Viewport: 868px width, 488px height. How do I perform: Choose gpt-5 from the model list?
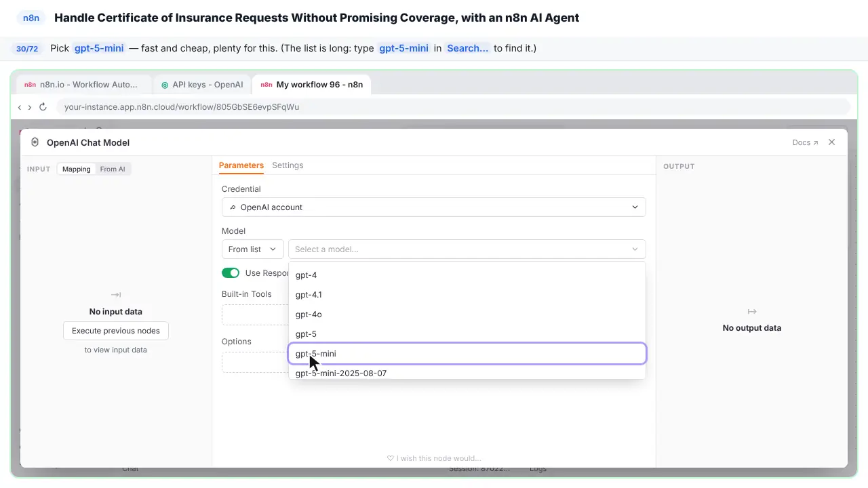click(x=467, y=334)
